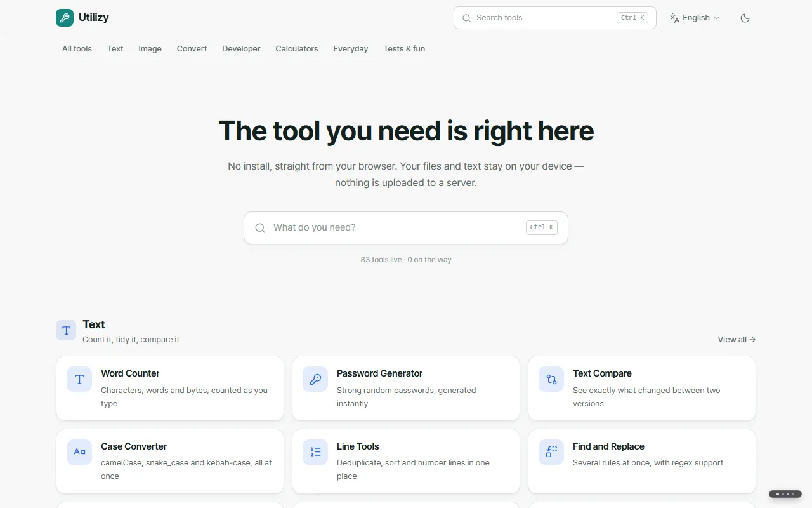Viewport: 812px width, 508px height.
Task: Open the Word Counter tool title
Action: [x=130, y=373]
